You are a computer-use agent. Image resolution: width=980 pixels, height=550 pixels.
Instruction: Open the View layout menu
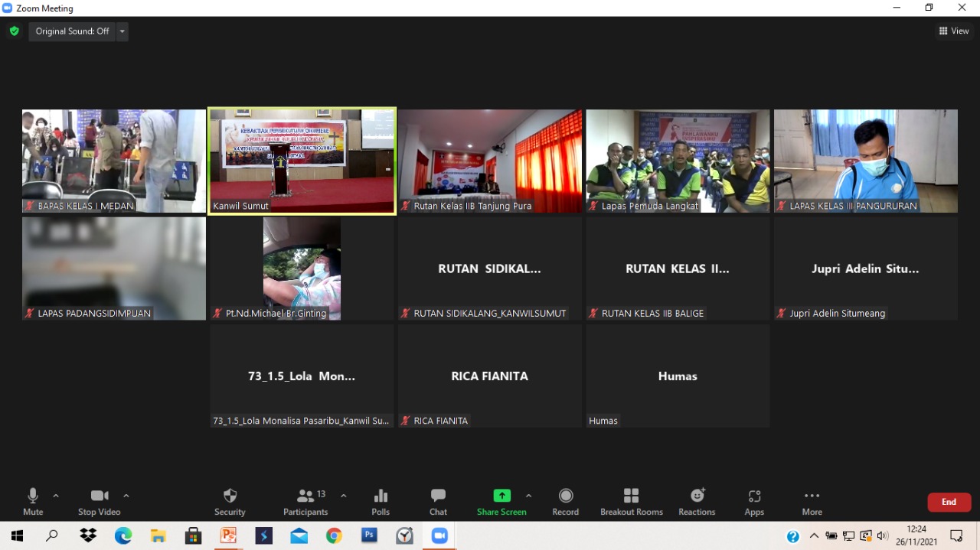[954, 31]
